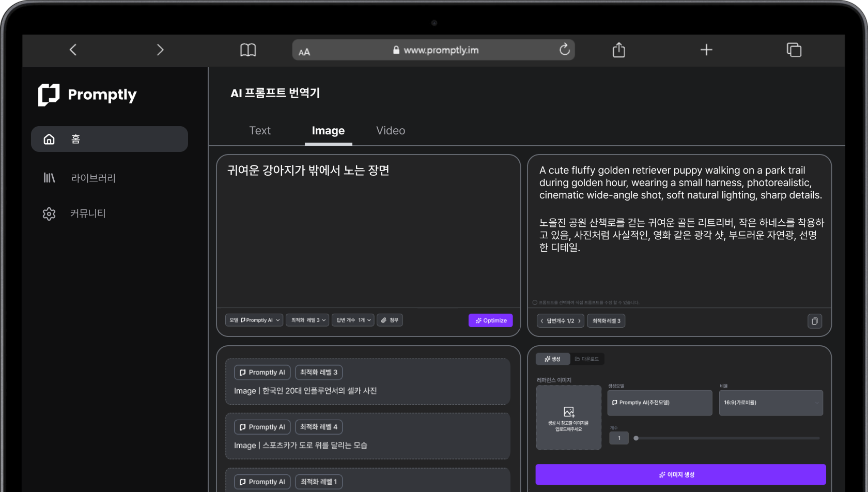
Task: Select the 생성 tab in the generation panel
Action: coord(553,359)
